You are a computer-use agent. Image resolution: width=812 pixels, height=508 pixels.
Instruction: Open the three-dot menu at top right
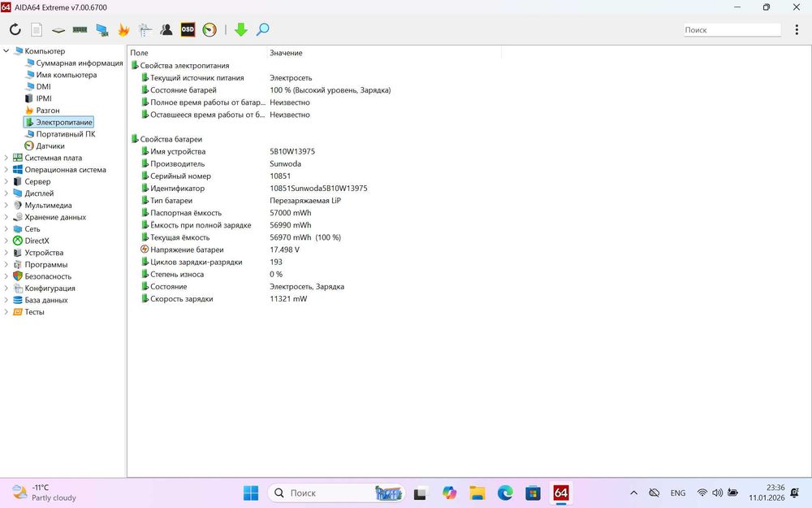coord(797,29)
